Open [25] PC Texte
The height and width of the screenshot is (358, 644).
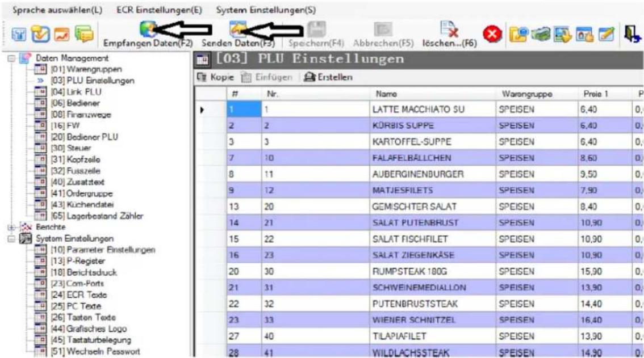(x=76, y=306)
